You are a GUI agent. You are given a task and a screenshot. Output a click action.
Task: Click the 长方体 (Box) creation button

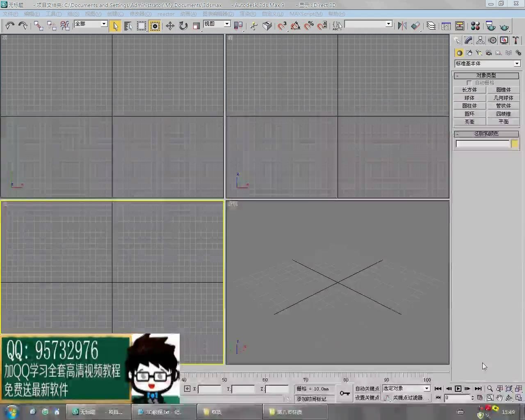pyautogui.click(x=469, y=89)
